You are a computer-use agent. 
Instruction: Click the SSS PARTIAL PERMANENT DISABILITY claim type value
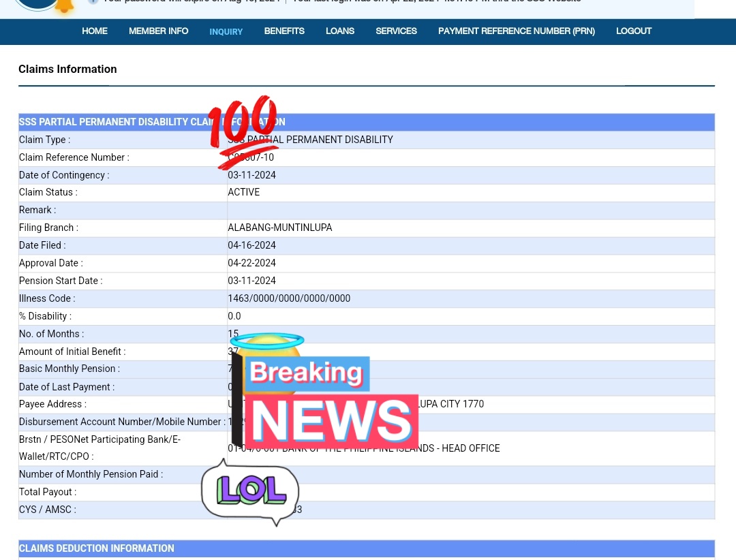(x=310, y=140)
